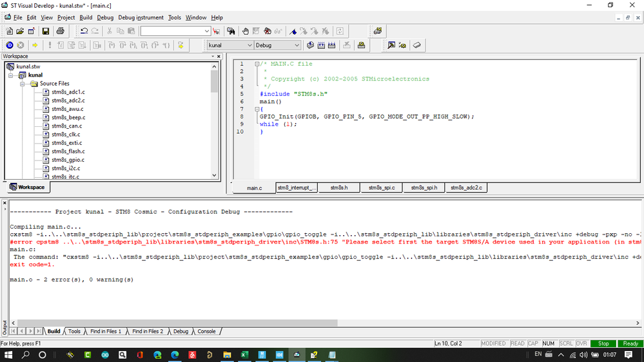Image resolution: width=644 pixels, height=362 pixels.
Task: Click the remove all breakpoints icon
Action: point(268,31)
